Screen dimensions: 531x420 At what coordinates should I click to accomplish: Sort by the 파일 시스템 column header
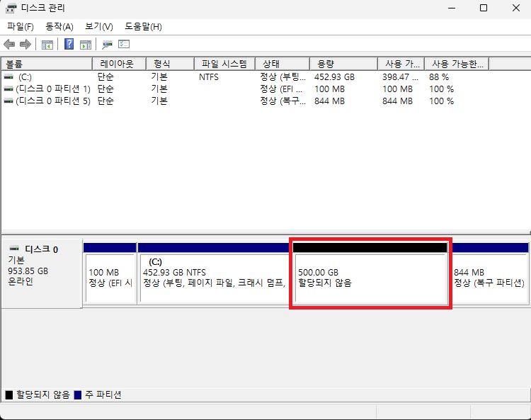point(225,64)
